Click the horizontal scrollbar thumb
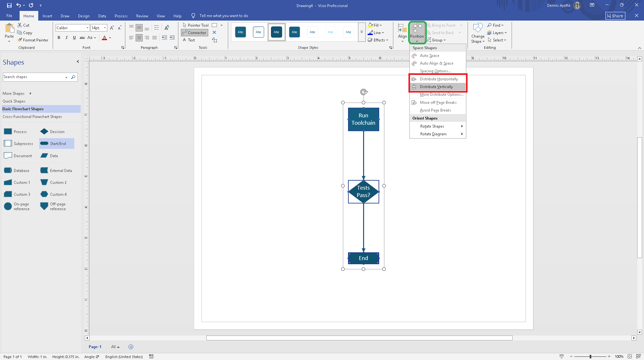This screenshot has width=644, height=360. 359,338
